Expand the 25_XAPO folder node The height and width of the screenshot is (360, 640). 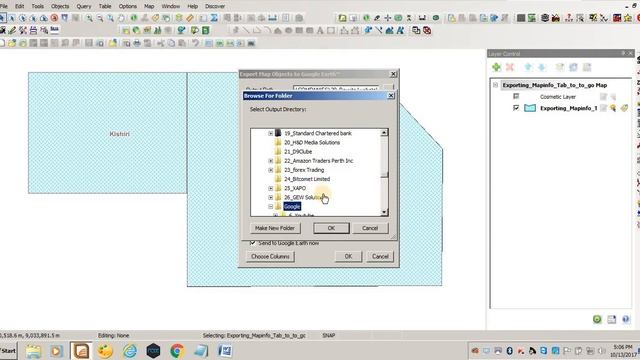click(270, 188)
